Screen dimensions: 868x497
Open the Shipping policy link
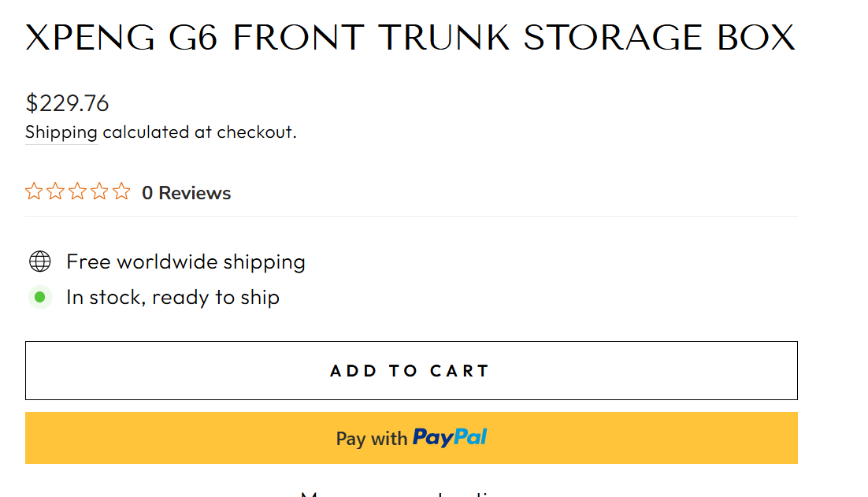pyautogui.click(x=61, y=132)
